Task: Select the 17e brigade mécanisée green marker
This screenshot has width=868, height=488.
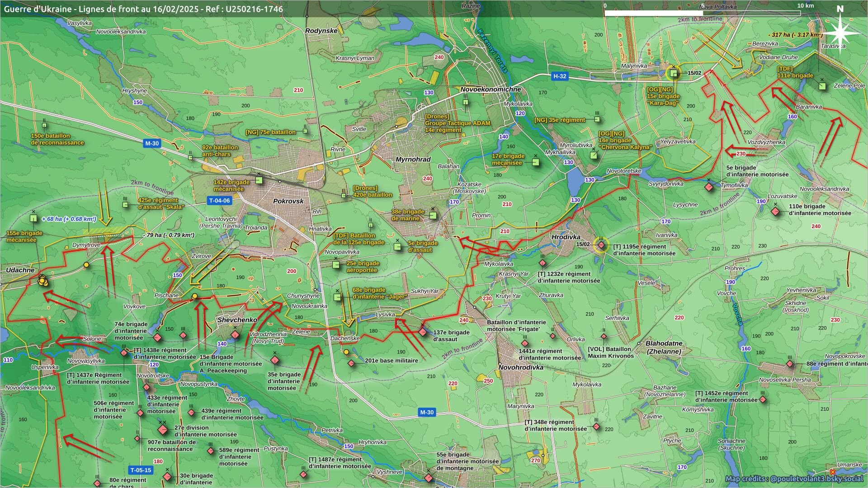Action: pos(536,162)
